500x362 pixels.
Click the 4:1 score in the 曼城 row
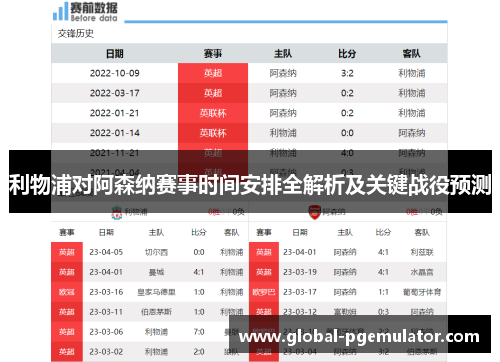pos(199,272)
